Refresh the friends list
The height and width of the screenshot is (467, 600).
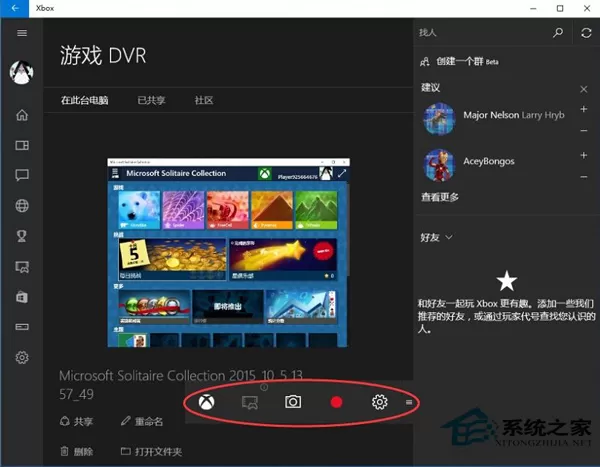point(586,33)
